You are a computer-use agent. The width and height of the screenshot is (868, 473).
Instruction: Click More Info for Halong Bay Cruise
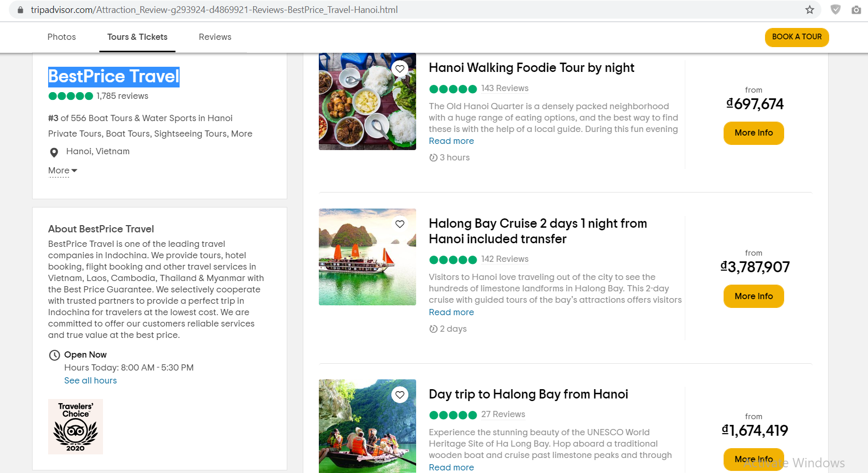(753, 296)
